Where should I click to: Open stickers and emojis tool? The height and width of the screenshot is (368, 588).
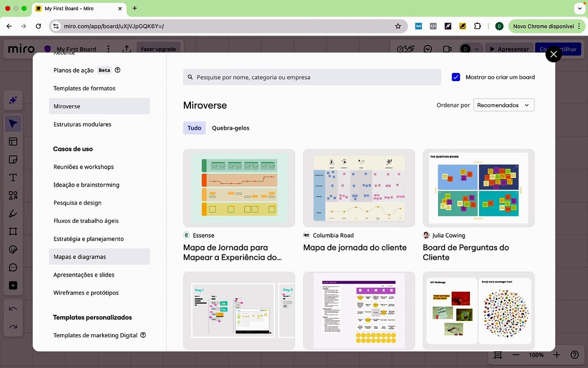coord(13,249)
